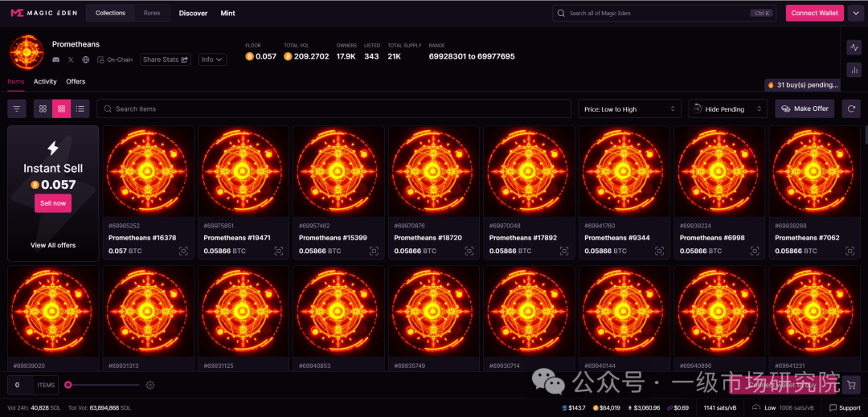Switch to small grid view

point(61,109)
